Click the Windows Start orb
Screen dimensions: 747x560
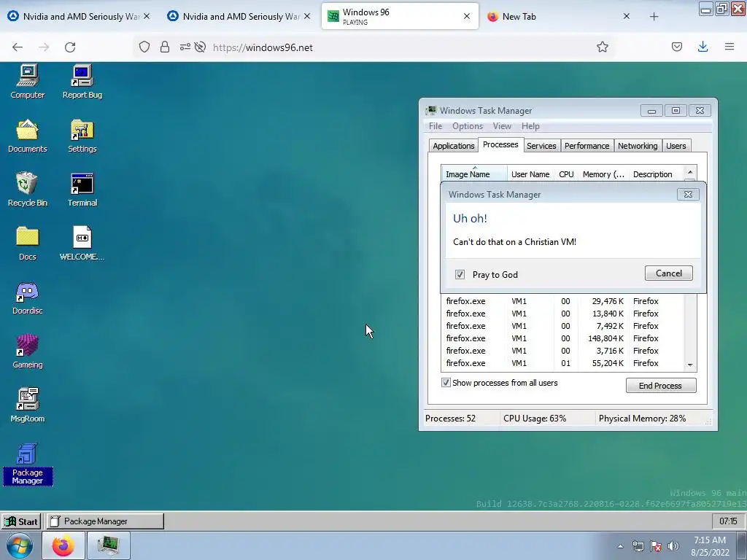[20, 545]
